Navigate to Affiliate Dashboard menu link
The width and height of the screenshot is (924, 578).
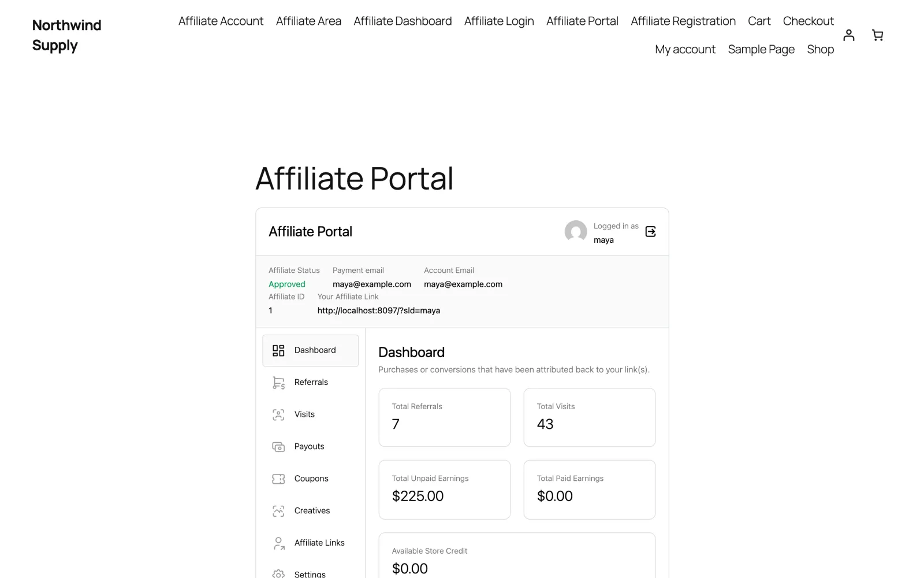(403, 21)
